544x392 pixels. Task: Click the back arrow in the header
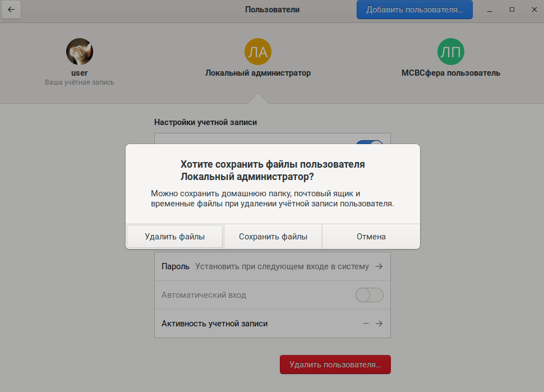[11, 10]
